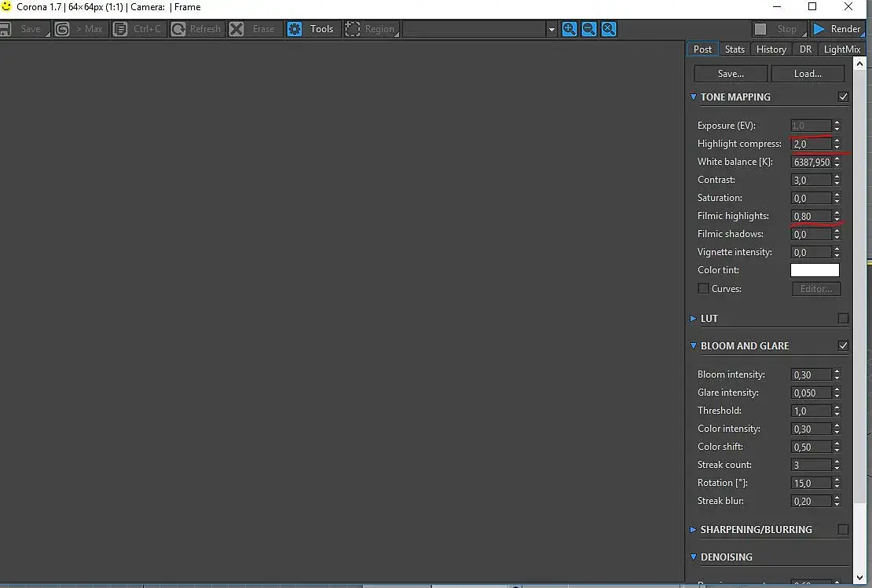Click the Filmic highlights value field

pos(812,216)
